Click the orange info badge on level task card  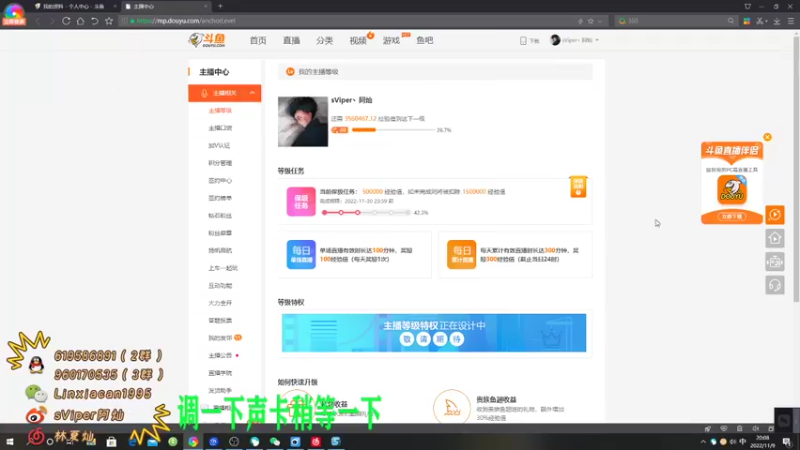[578, 186]
